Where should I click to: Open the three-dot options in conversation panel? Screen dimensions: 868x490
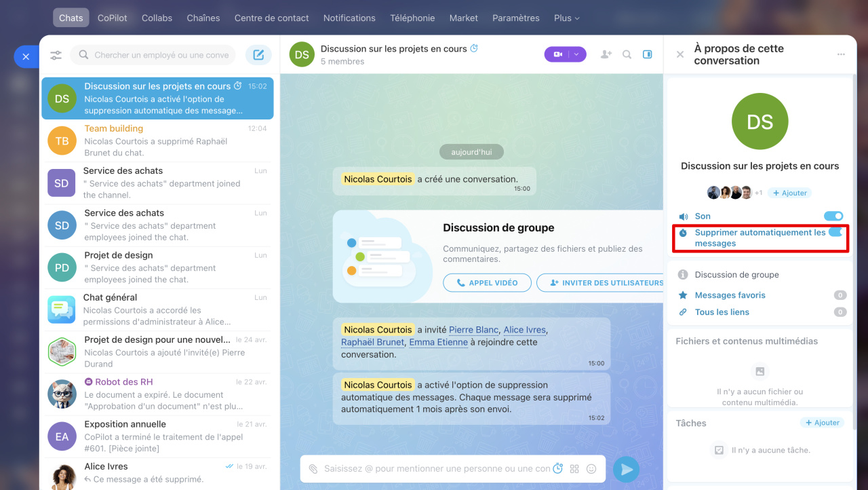pyautogui.click(x=841, y=54)
